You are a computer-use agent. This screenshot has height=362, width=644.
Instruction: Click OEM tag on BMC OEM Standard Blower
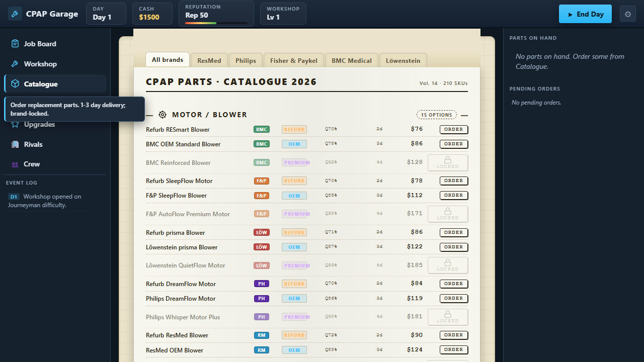[294, 144]
